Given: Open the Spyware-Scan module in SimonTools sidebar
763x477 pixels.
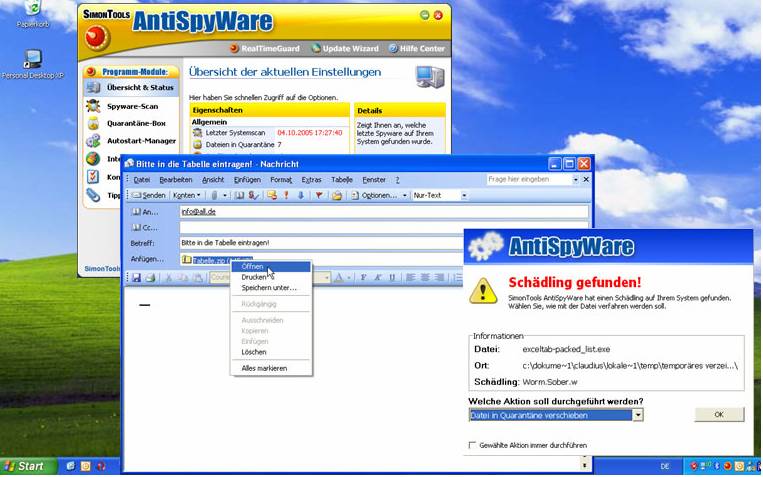Looking at the screenshot, I should pos(131,106).
